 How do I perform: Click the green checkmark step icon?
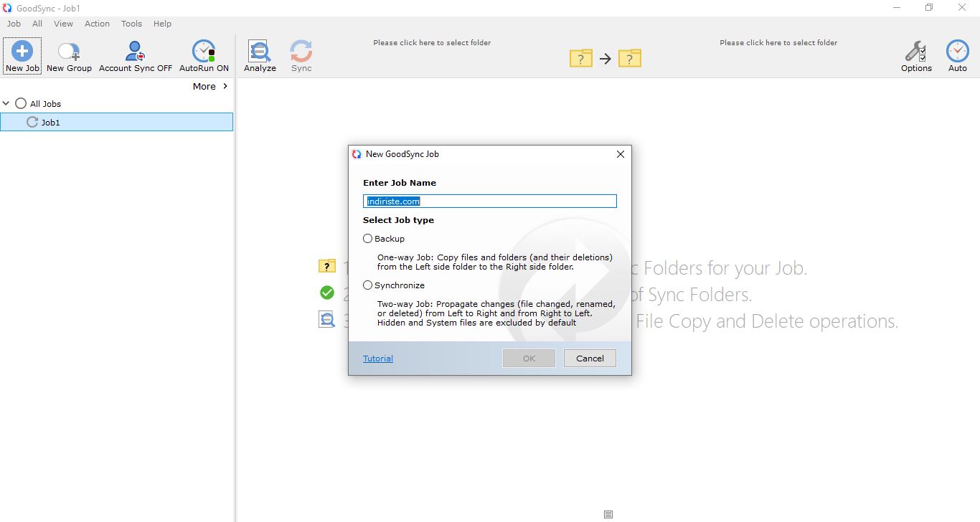[x=327, y=293]
